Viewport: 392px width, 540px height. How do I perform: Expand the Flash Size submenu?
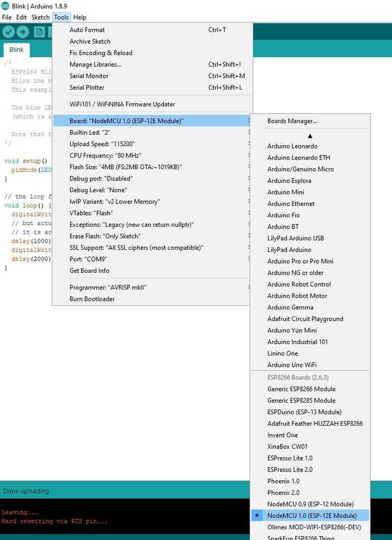click(152, 167)
